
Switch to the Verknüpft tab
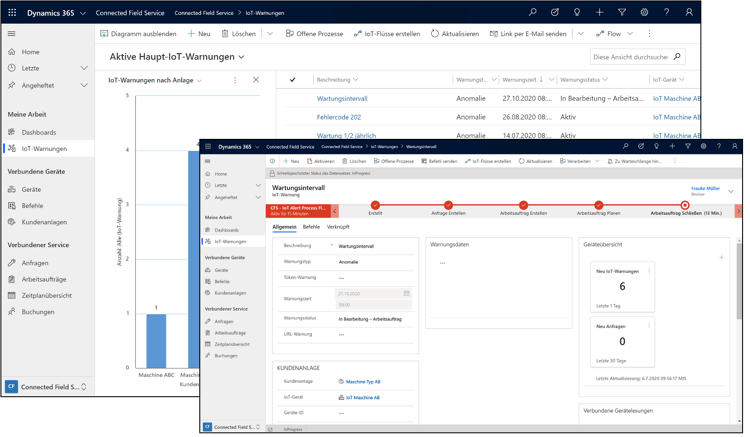click(338, 227)
